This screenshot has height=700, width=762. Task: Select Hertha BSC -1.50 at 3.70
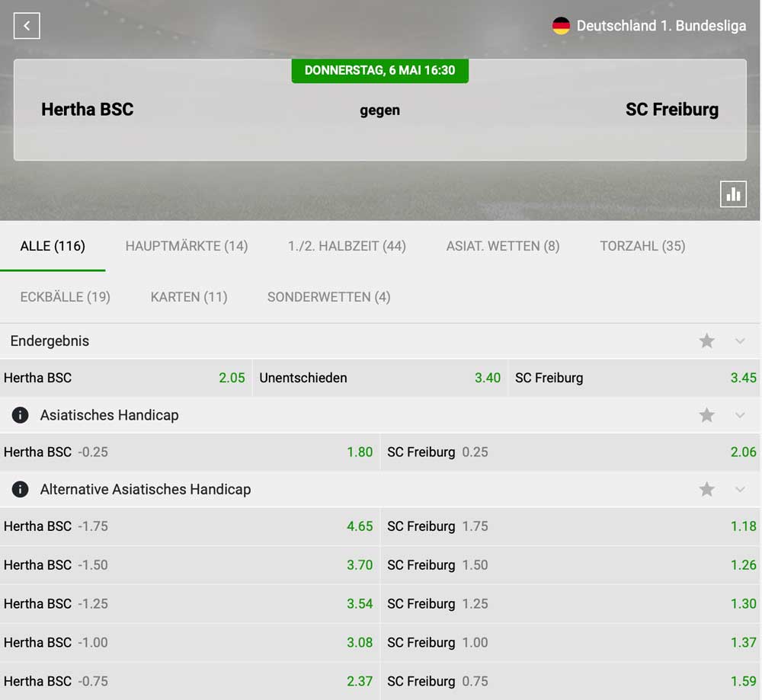(190, 565)
